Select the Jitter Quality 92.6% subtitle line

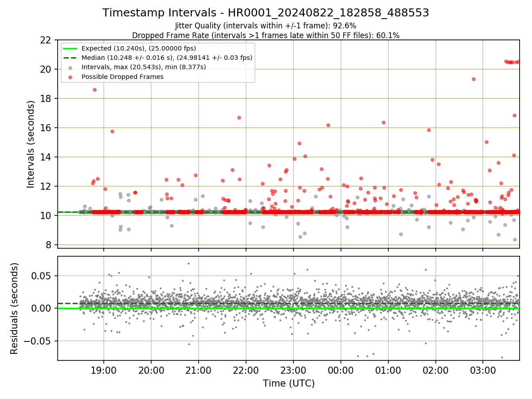coord(266,26)
